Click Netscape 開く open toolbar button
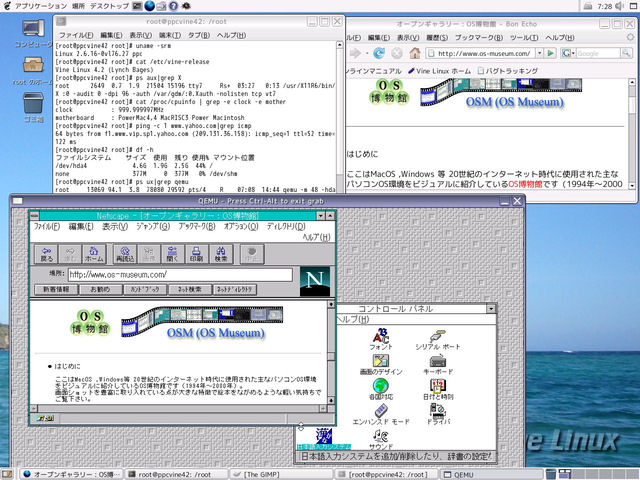Screen dimensions: 640x480 click(x=173, y=254)
